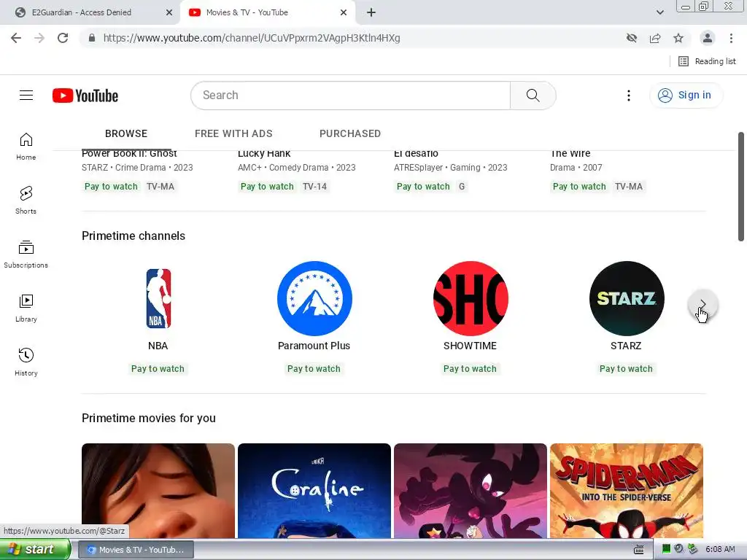
Task: Show next Primetime channels with arrow
Action: (703, 305)
